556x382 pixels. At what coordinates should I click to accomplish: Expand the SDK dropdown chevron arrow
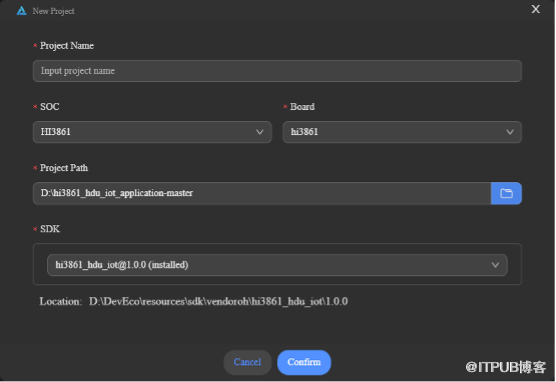(495, 265)
